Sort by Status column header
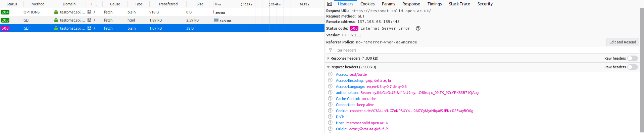The height and width of the screenshot is (133, 644). click(x=12, y=4)
